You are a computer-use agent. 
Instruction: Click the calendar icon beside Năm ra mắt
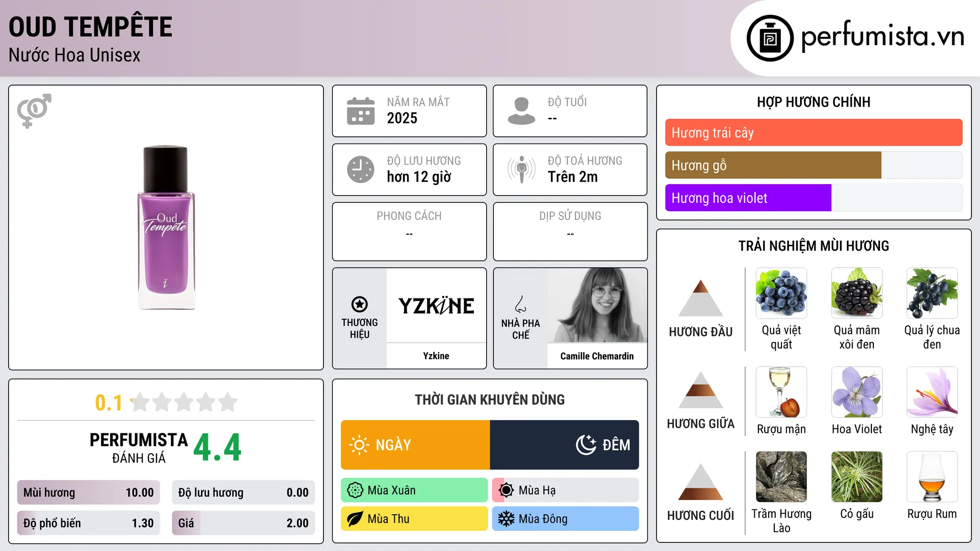361,111
